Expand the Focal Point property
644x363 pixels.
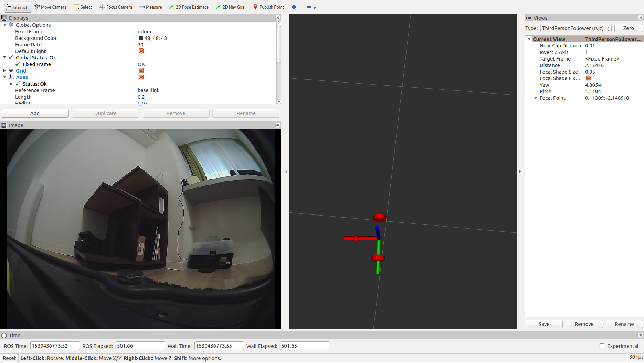[536, 98]
